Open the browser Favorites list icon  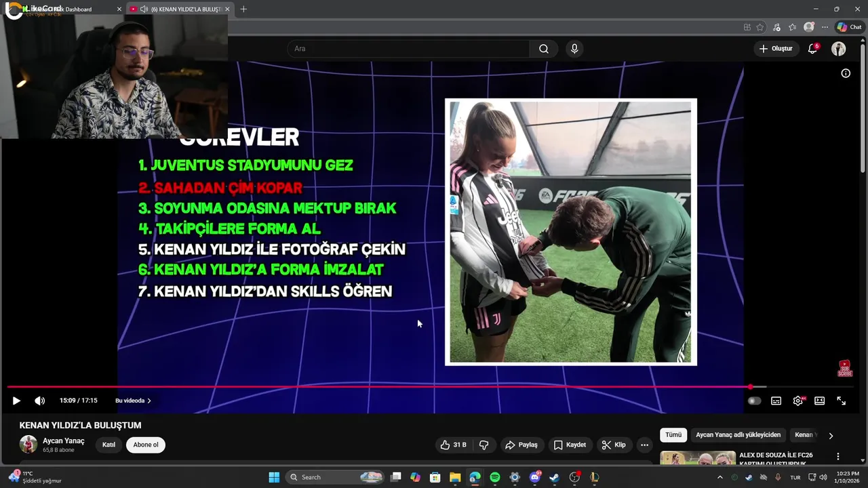(x=792, y=27)
